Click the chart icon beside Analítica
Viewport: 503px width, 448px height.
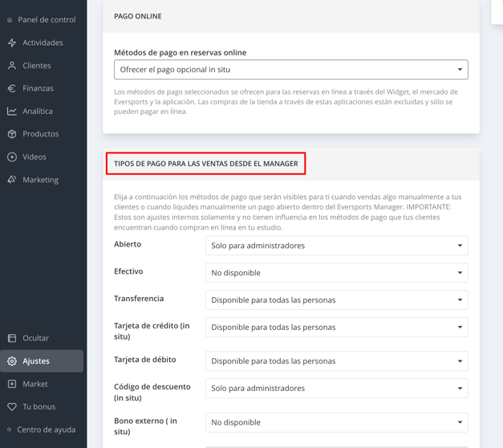tap(12, 112)
